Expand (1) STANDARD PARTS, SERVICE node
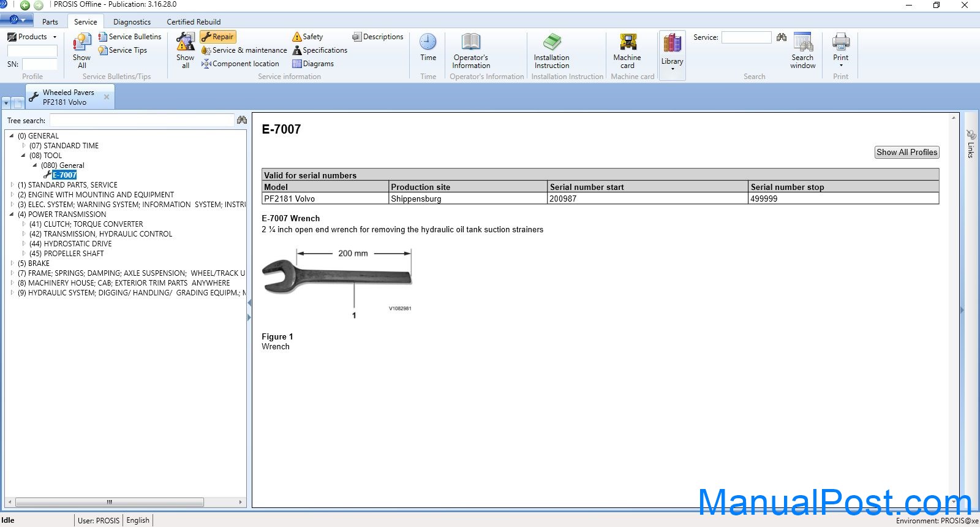Image resolution: width=980 pixels, height=527 pixels. tap(12, 185)
